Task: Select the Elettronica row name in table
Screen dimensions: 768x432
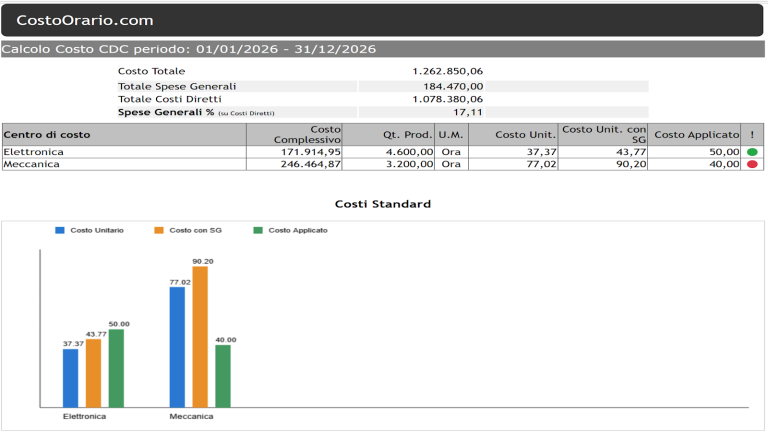Action: point(34,152)
